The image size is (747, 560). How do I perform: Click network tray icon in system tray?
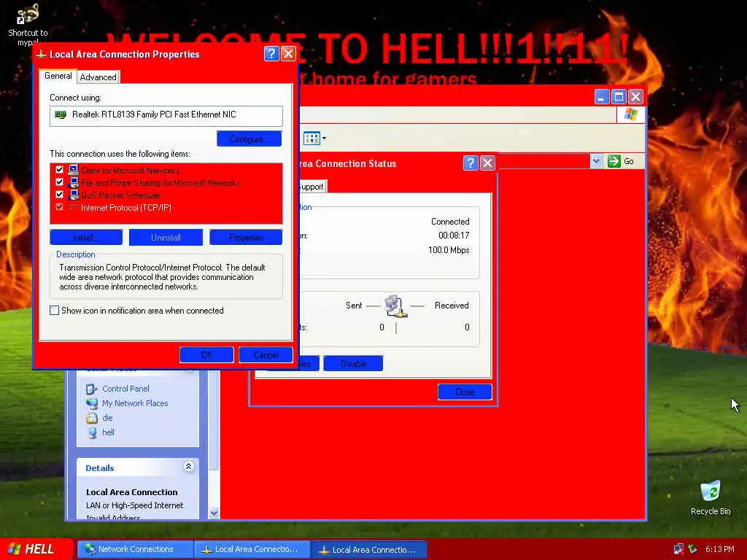tap(678, 549)
